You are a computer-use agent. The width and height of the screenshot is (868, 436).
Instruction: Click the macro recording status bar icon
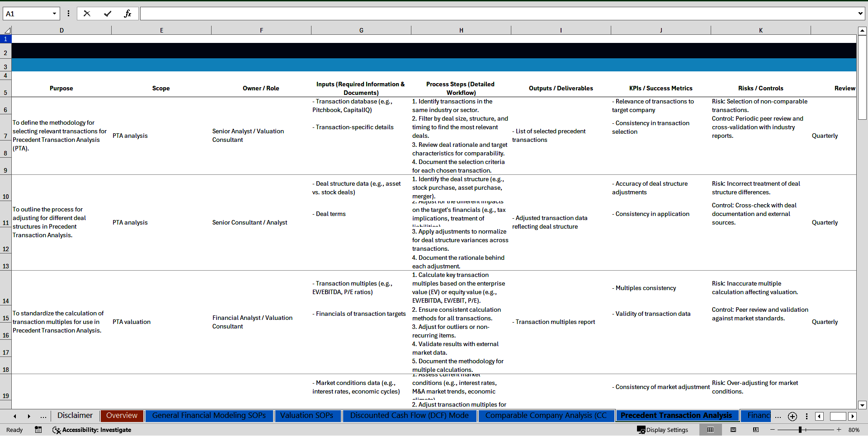(x=38, y=430)
